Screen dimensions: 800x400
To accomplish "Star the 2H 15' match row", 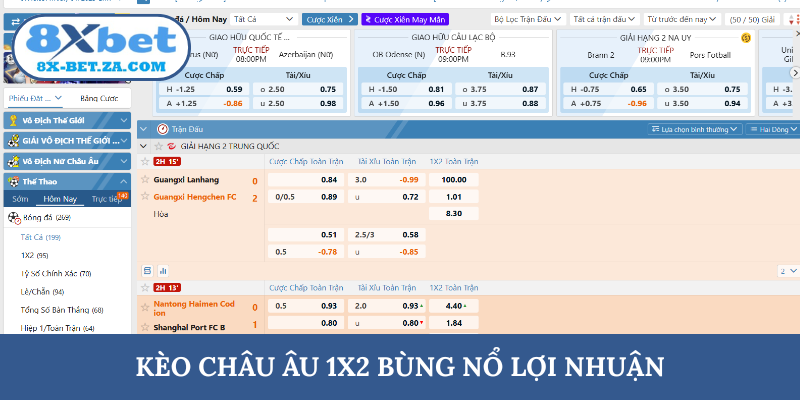I will (145, 162).
